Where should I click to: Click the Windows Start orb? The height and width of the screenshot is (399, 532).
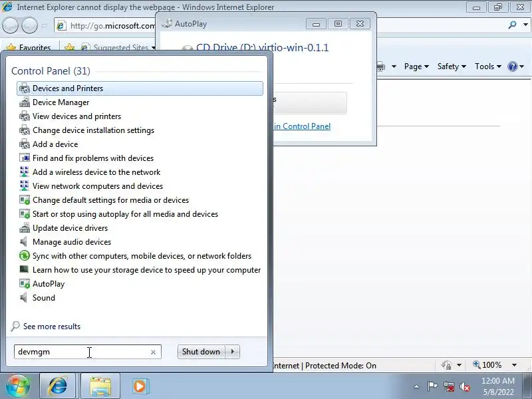pos(18,386)
